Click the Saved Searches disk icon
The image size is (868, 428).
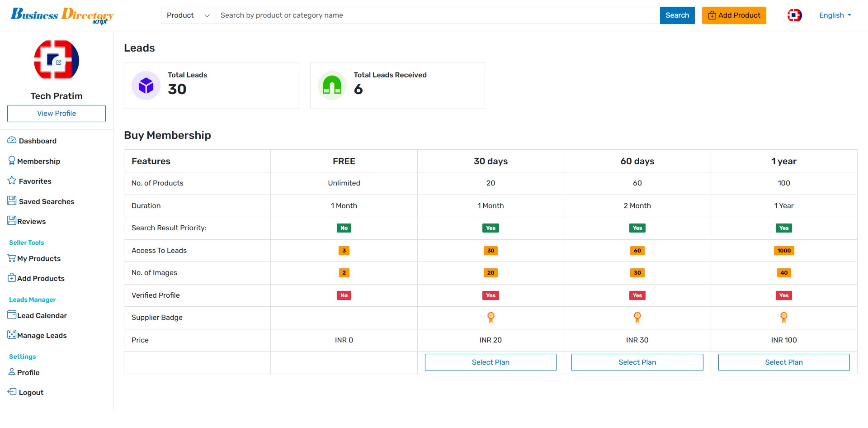(x=11, y=200)
